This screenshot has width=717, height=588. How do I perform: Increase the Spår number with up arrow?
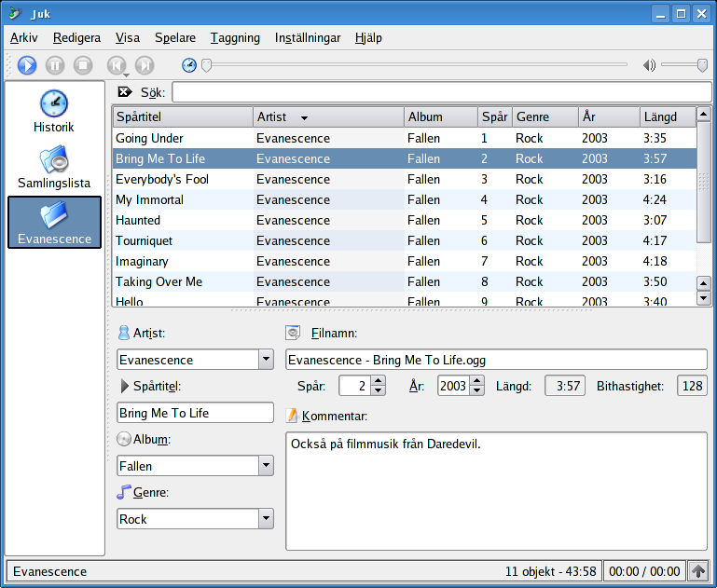378,381
